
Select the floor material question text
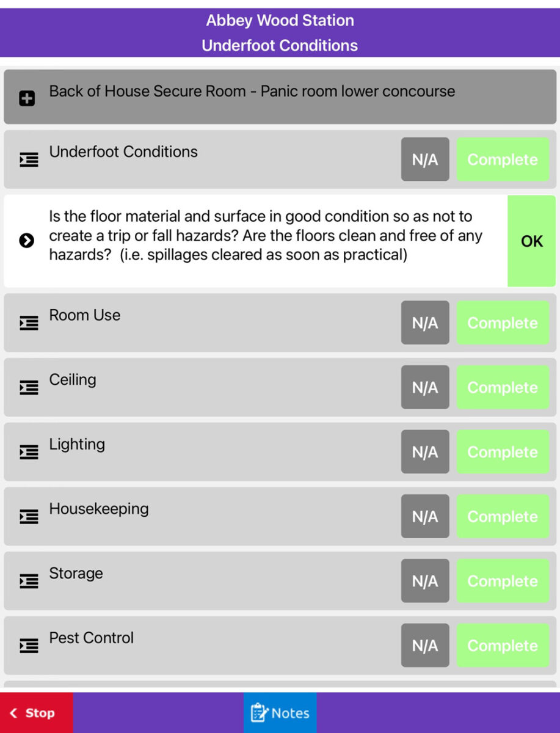click(x=266, y=236)
